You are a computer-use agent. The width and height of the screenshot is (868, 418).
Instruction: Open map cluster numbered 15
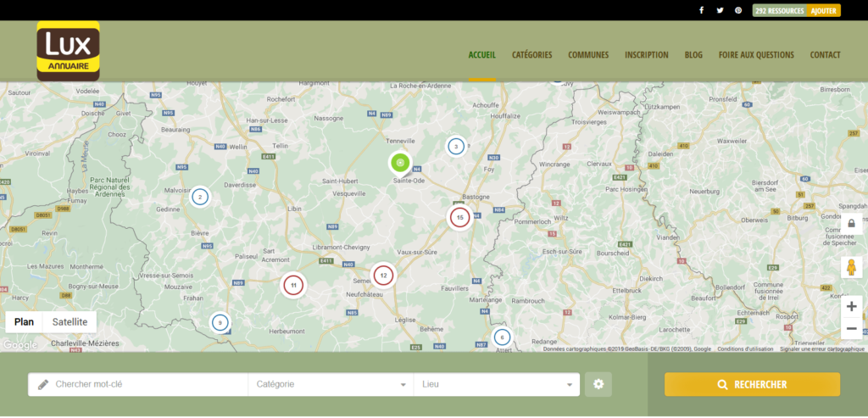tap(459, 218)
